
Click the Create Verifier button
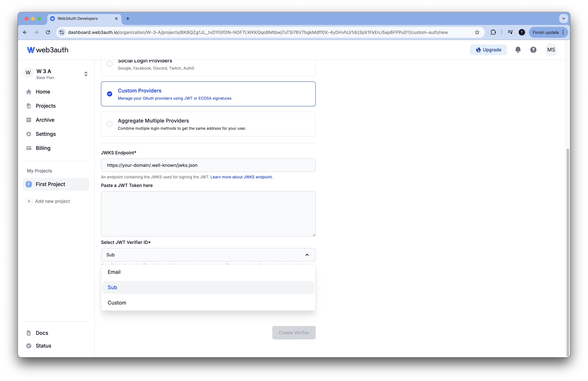point(294,333)
